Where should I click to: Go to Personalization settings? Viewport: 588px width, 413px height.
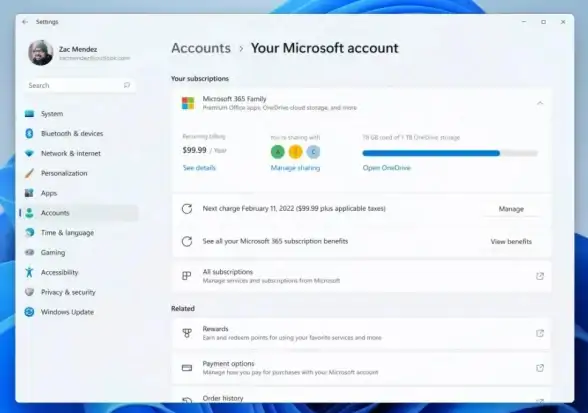(64, 173)
